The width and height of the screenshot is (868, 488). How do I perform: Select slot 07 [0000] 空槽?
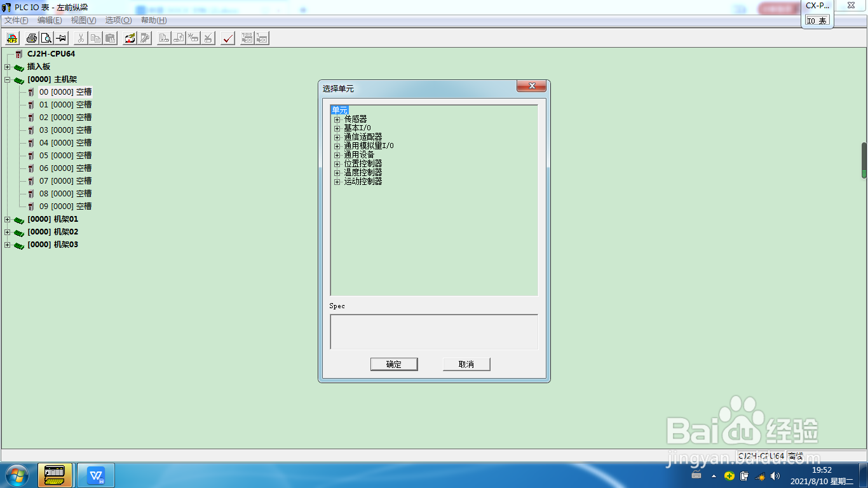click(x=65, y=181)
